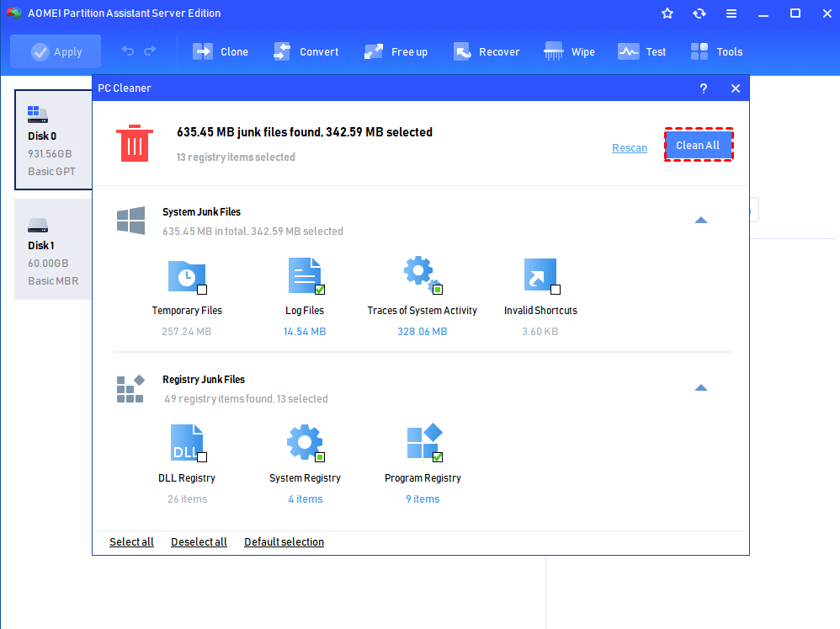Click the DLL Registry icon
The width and height of the screenshot is (840, 629).
tap(186, 443)
